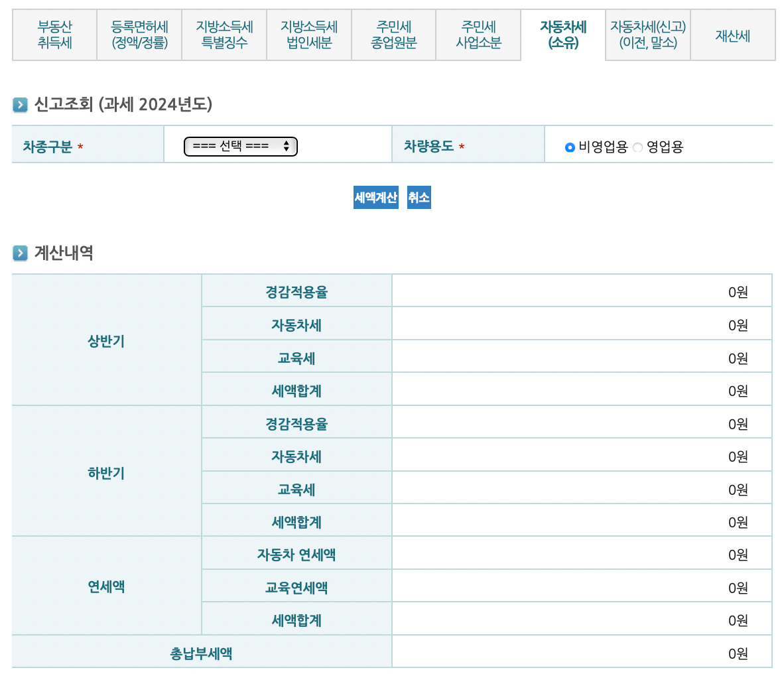
Task: Click the 총납부세액 label
Action: (x=201, y=653)
